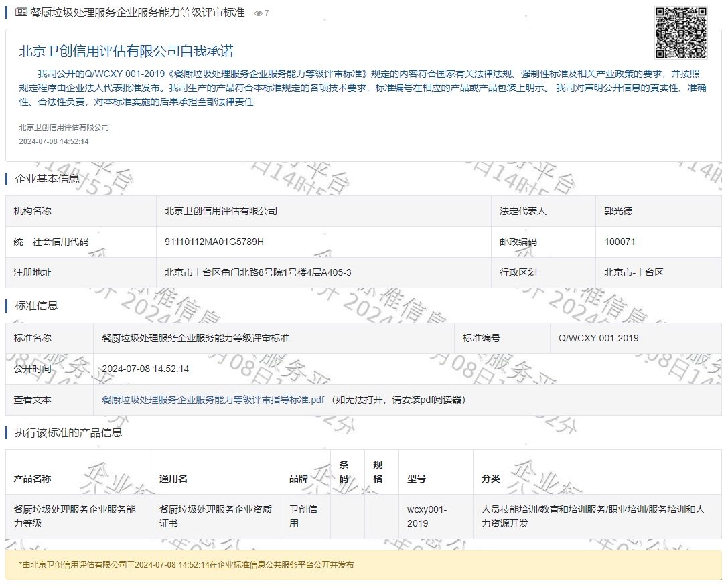The image size is (728, 585).
Task: Click the section heading 企业基本信息
Action: coord(47,179)
